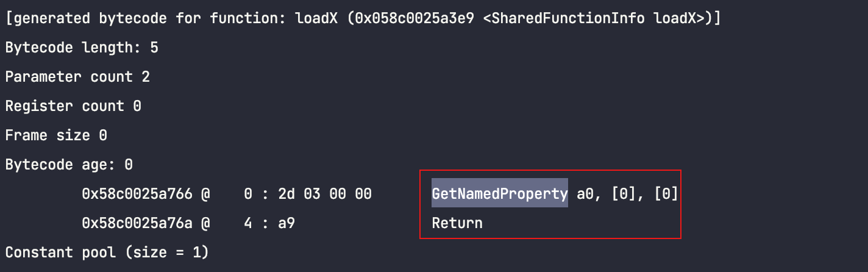Click the Bytecode age: 0 line
Image resolution: width=868 pixels, height=272 pixels.
coord(69,165)
